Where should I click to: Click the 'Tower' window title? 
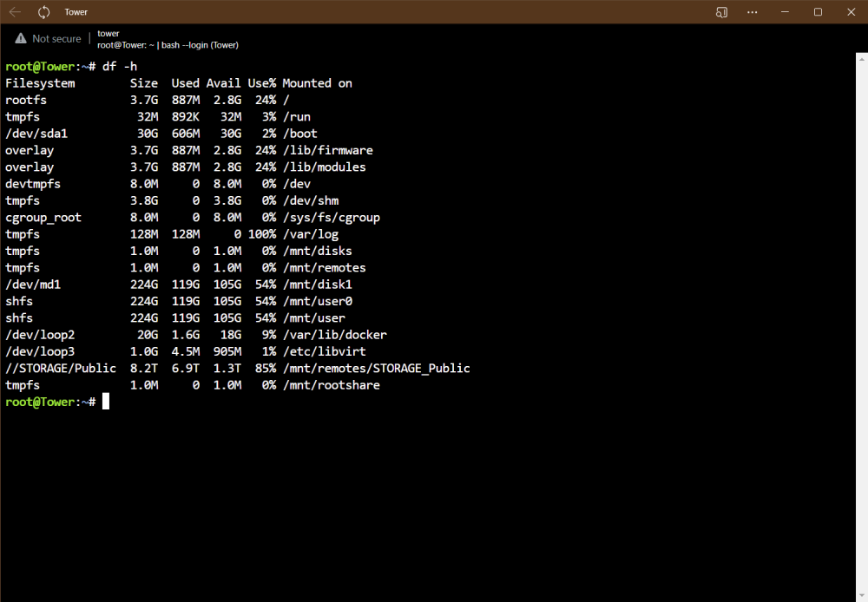point(76,12)
